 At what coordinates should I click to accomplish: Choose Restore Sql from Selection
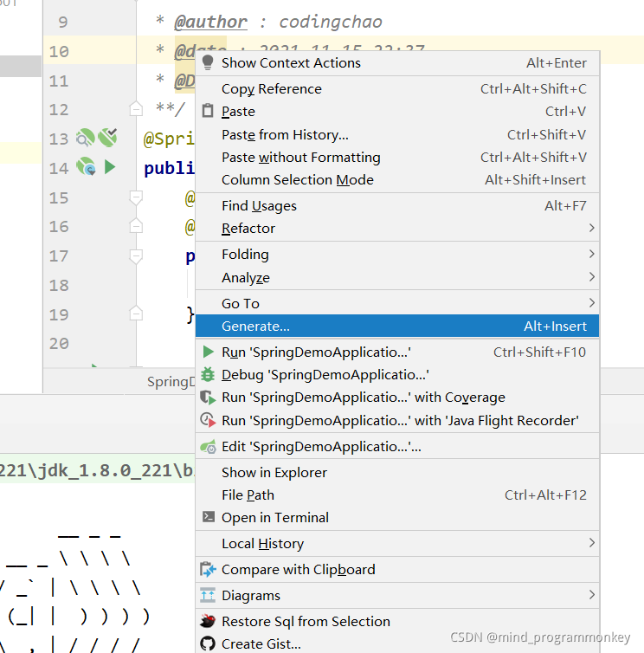397,621
